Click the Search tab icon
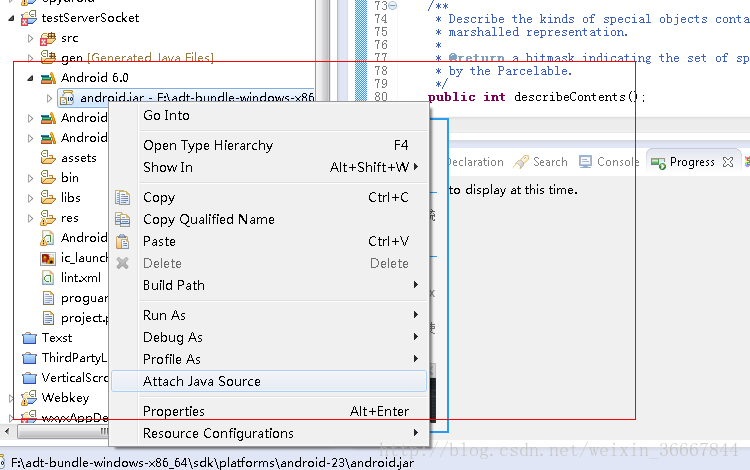Viewport: 750px width, 470px height. pos(521,162)
